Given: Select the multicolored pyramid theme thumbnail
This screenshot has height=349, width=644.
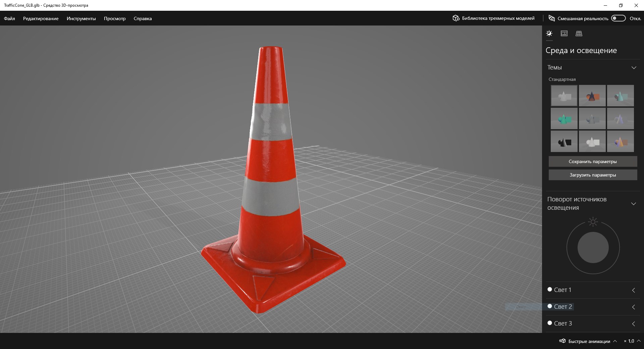Looking at the screenshot, I should point(621,141).
